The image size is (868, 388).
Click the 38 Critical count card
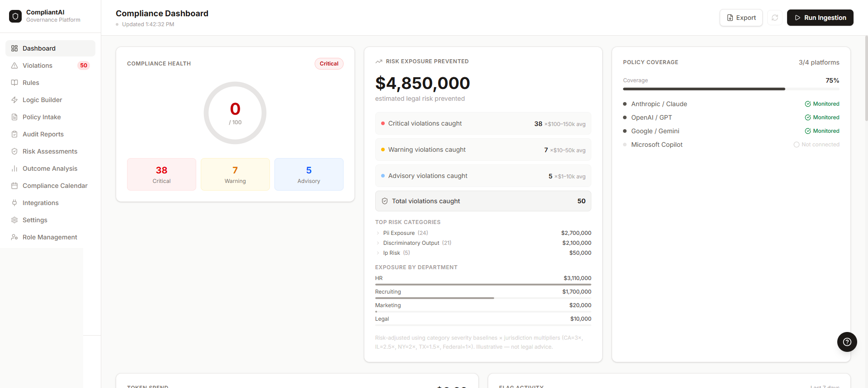161,174
